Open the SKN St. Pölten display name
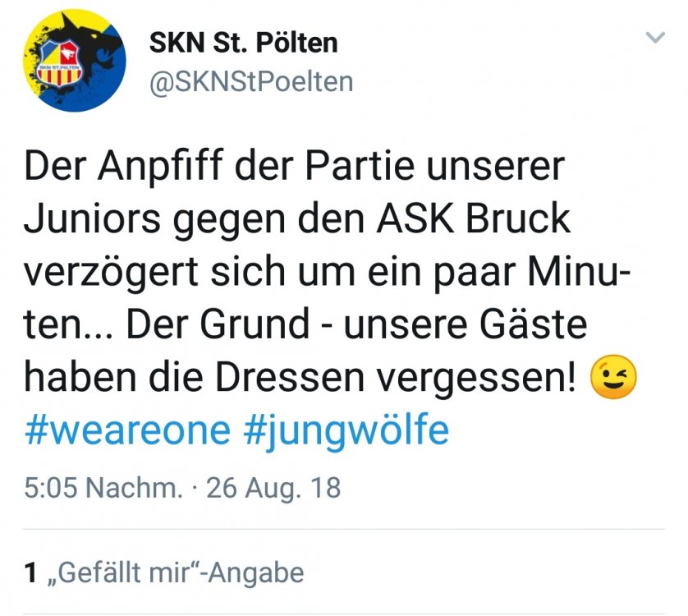Image resolution: width=688 pixels, height=616 pixels. pos(244,43)
